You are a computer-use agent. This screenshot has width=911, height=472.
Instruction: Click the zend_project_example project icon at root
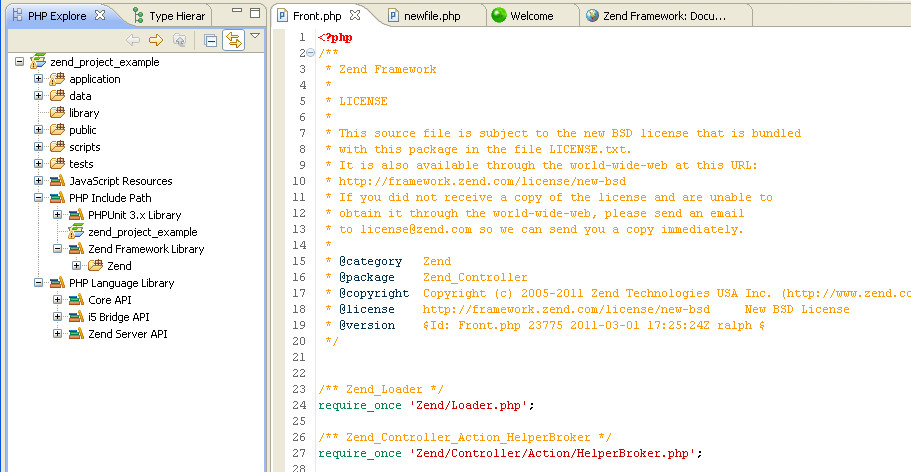(x=38, y=61)
